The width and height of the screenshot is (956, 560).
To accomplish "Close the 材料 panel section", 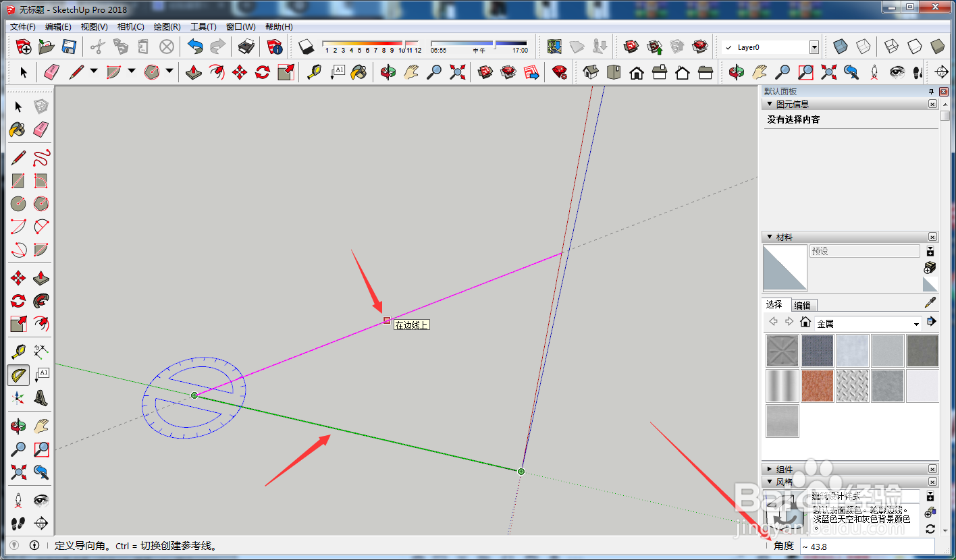I will point(932,237).
